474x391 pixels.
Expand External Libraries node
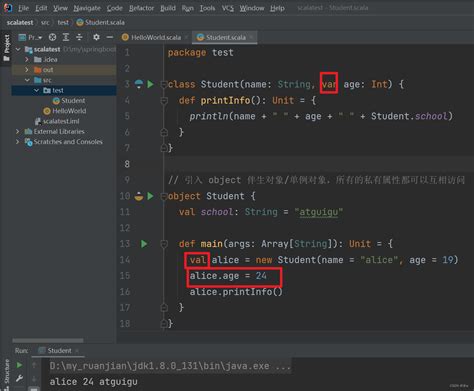coord(18,132)
